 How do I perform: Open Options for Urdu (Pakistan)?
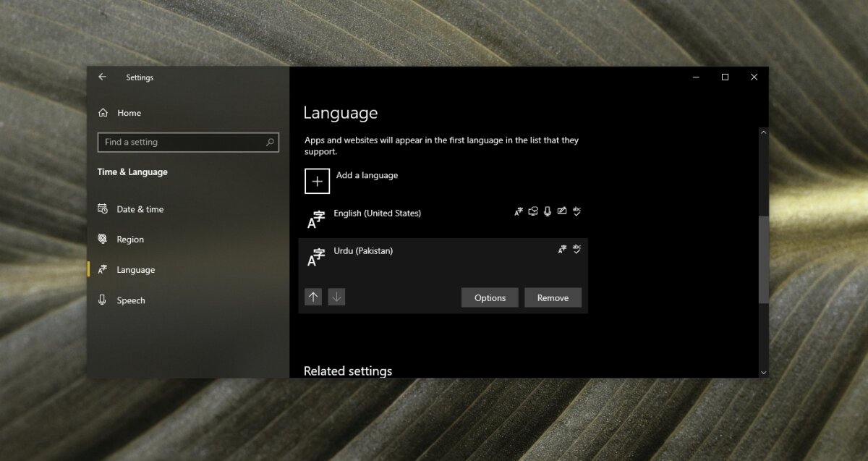pyautogui.click(x=490, y=297)
